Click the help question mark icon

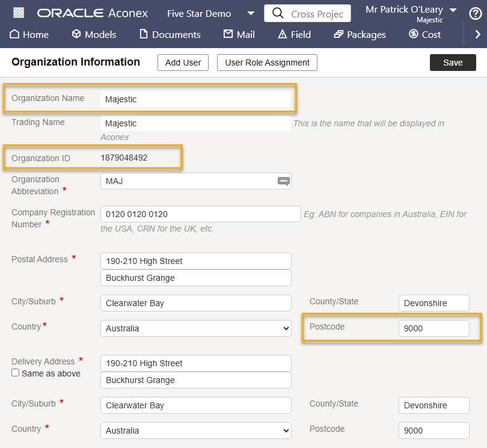tap(475, 13)
